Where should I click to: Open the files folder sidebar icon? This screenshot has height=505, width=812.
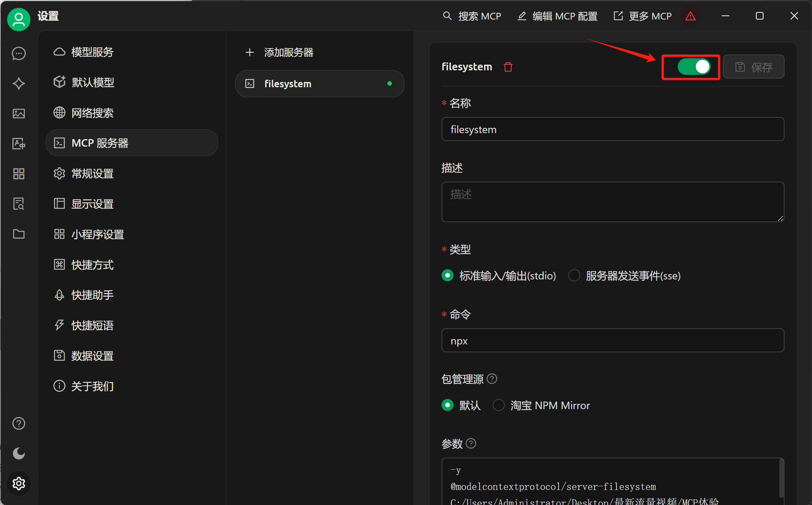pos(19,234)
